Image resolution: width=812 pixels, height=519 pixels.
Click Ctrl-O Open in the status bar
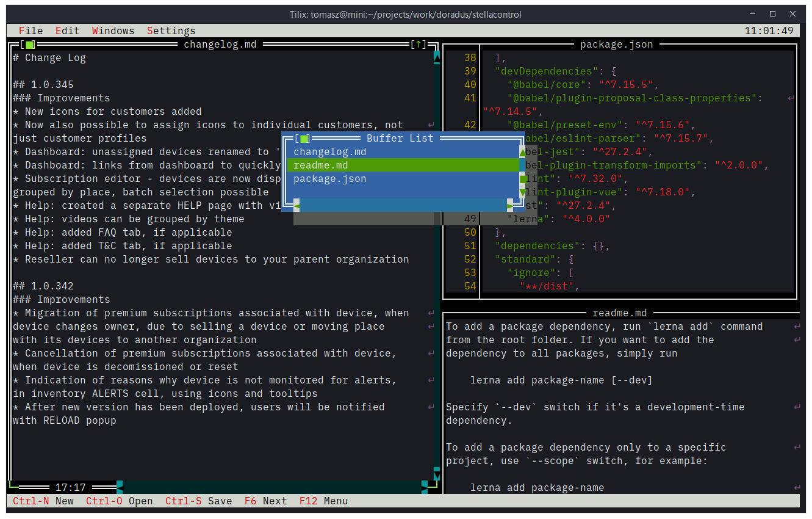(120, 501)
